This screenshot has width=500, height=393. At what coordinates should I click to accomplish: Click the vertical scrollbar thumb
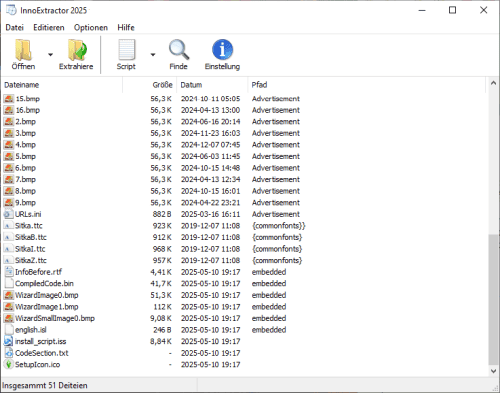click(x=493, y=299)
